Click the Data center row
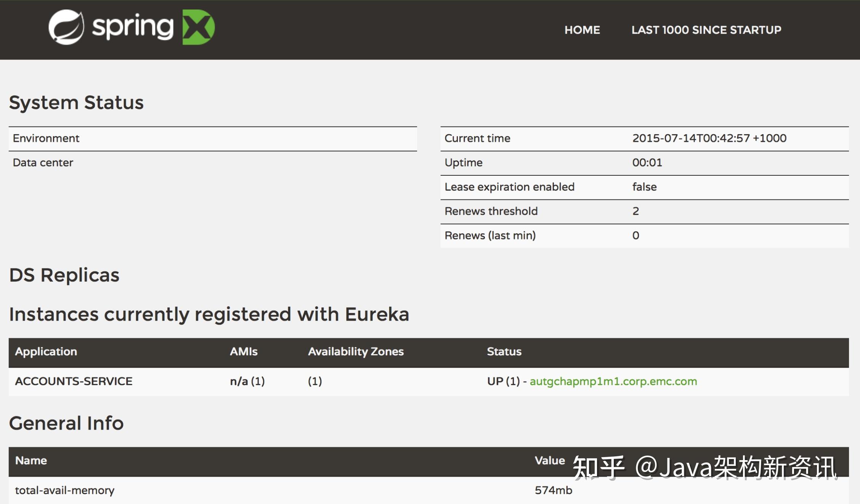Screen dimensions: 860x504 (x=43, y=162)
